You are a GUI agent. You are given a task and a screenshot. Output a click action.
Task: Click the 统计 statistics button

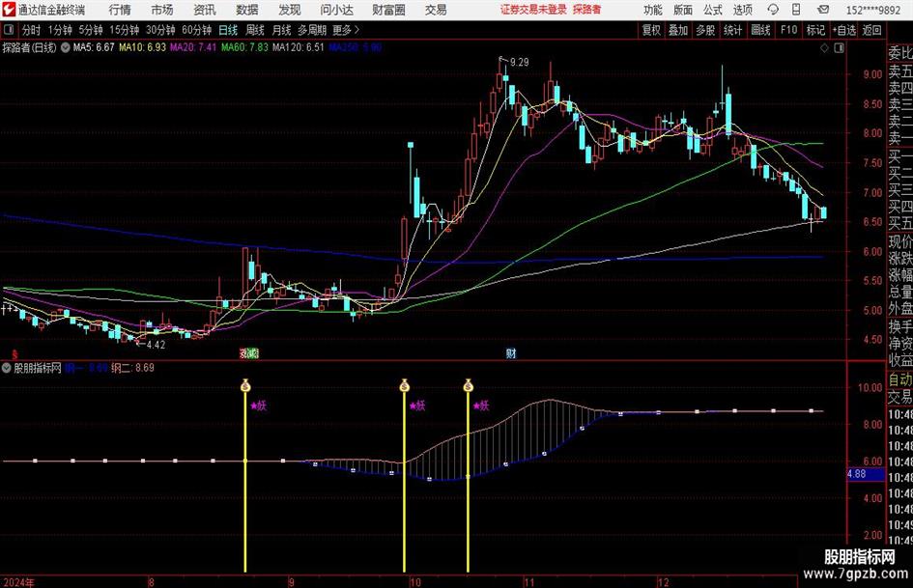[733, 30]
